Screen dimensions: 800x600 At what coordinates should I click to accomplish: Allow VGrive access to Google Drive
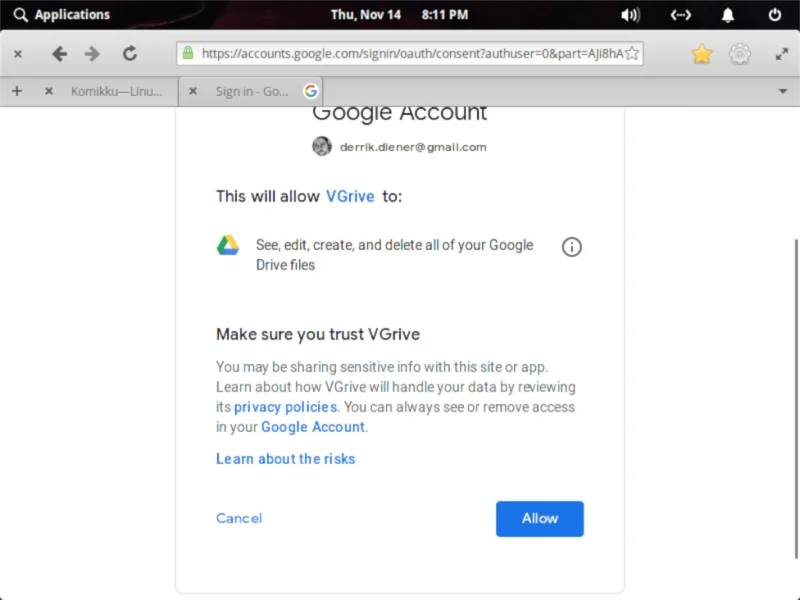[540, 518]
